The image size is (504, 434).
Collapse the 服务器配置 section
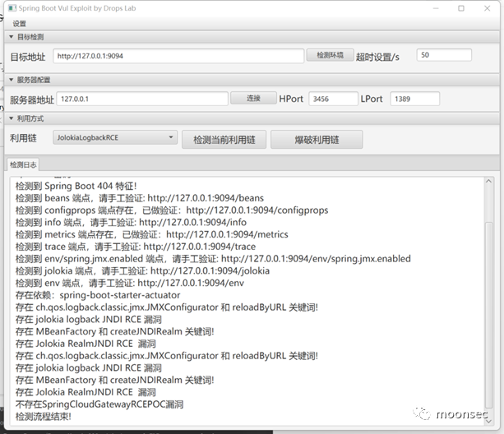tap(12, 80)
